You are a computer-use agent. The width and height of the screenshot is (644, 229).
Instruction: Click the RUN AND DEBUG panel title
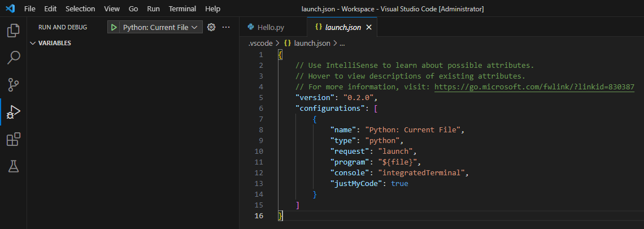pyautogui.click(x=63, y=28)
